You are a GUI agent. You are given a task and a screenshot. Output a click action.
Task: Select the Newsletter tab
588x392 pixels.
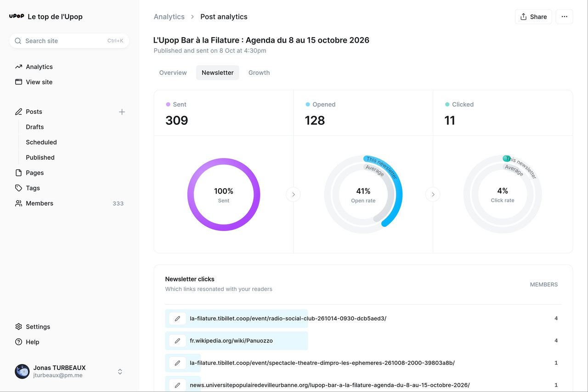(218, 73)
